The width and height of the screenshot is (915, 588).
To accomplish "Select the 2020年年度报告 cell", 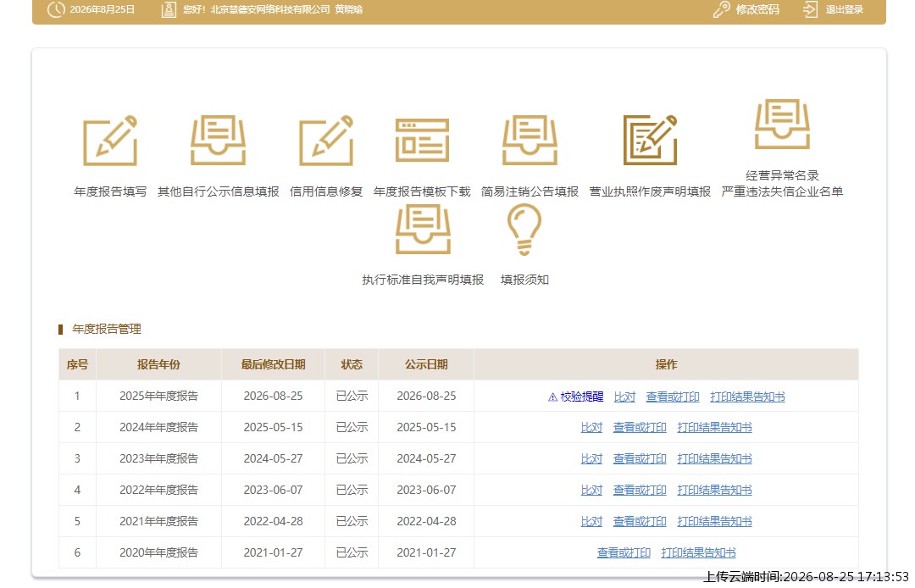I will (158, 552).
